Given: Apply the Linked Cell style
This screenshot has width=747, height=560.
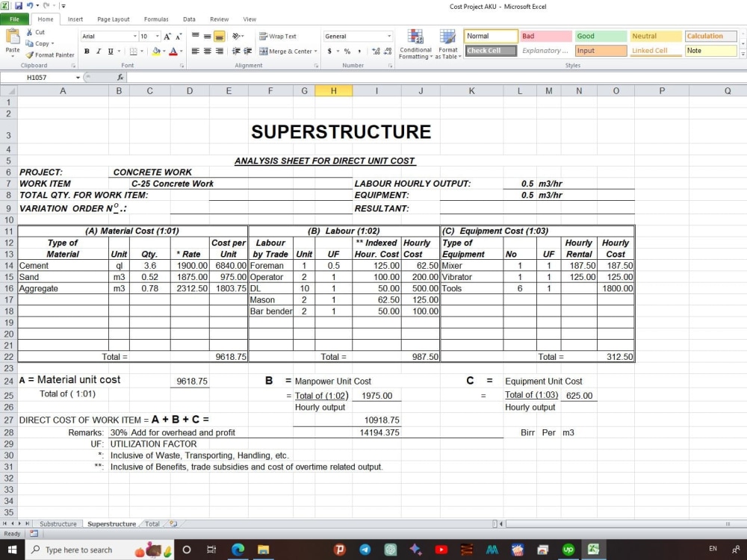Looking at the screenshot, I should coord(656,51).
